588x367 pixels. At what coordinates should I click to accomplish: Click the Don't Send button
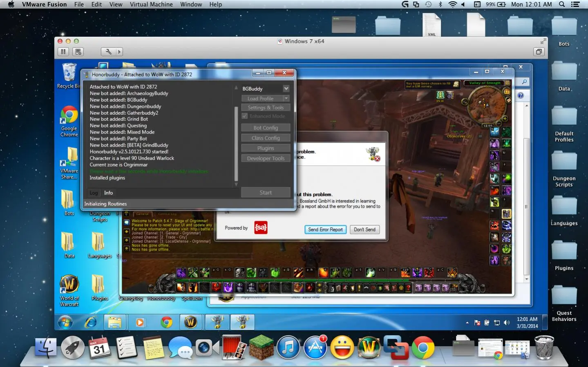click(364, 229)
